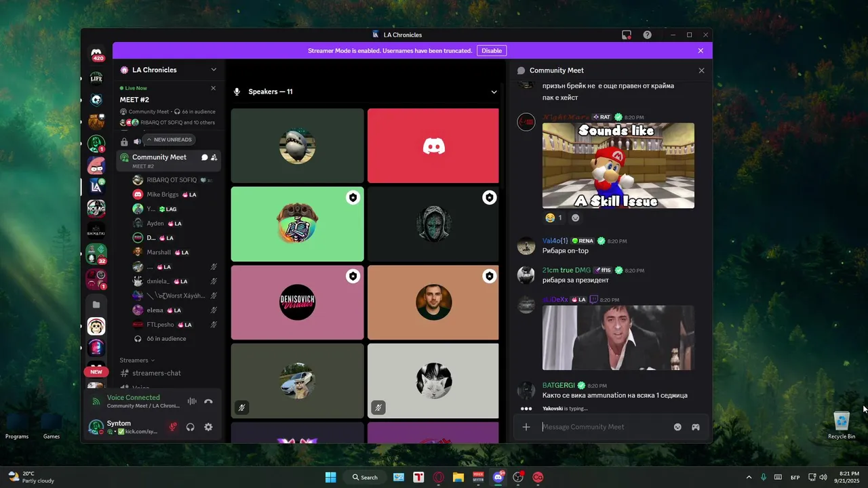Open File Explorer from the taskbar
The height and width of the screenshot is (488, 868).
458,477
